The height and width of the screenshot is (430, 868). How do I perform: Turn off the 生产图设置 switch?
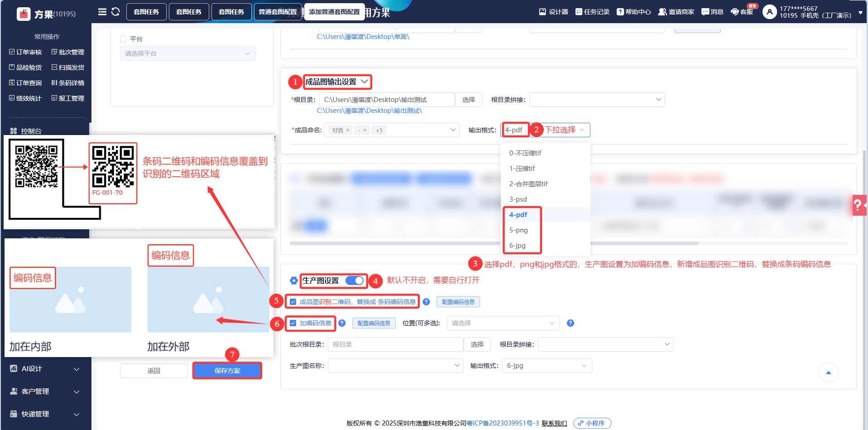355,280
